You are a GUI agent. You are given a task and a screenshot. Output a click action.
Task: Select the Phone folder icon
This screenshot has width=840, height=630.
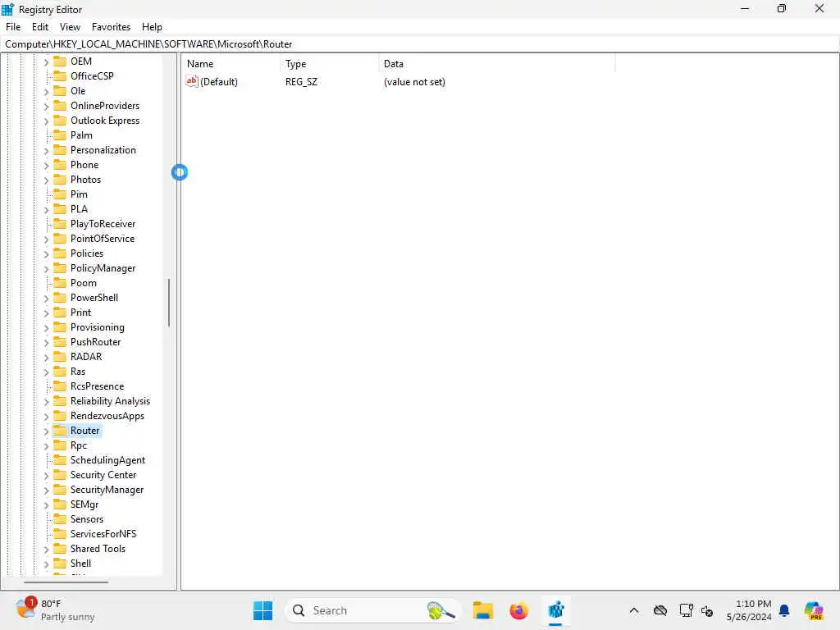point(60,164)
